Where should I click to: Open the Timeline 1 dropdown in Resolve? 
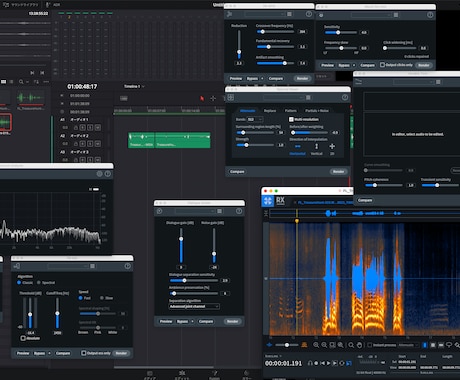134,86
